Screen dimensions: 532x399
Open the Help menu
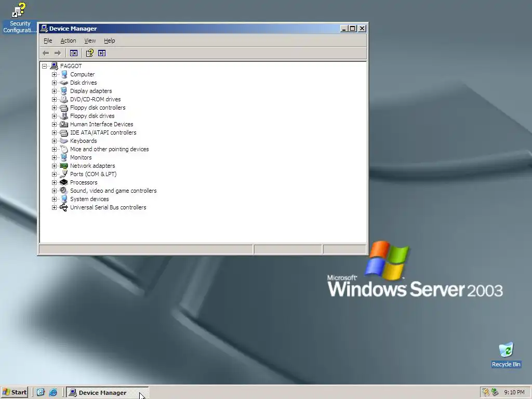[109, 41]
